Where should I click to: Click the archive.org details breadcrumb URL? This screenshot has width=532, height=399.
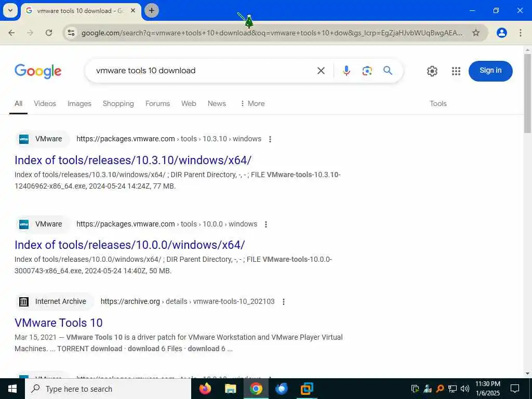coord(188,301)
